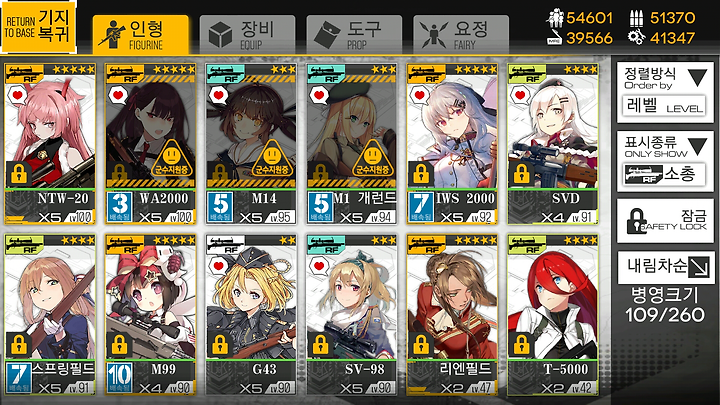The width and height of the screenshot is (720, 405).
Task: Click the parts gear resource icon
Action: 636,38
